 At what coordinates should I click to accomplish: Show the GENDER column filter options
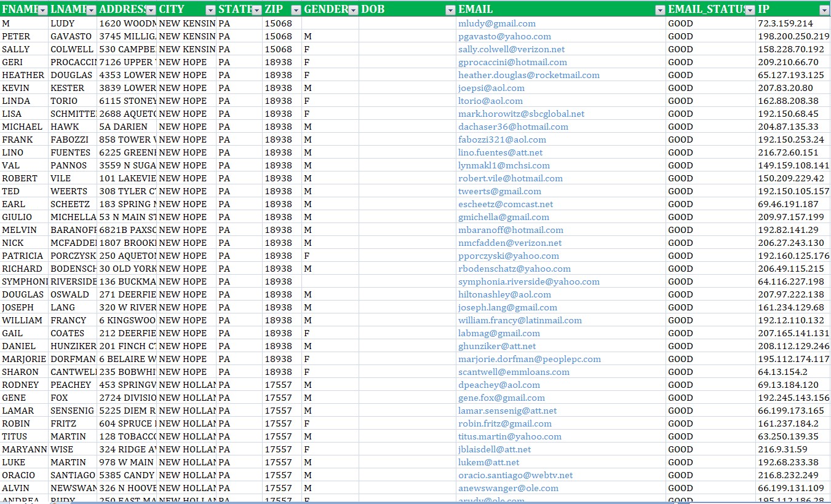tap(354, 10)
